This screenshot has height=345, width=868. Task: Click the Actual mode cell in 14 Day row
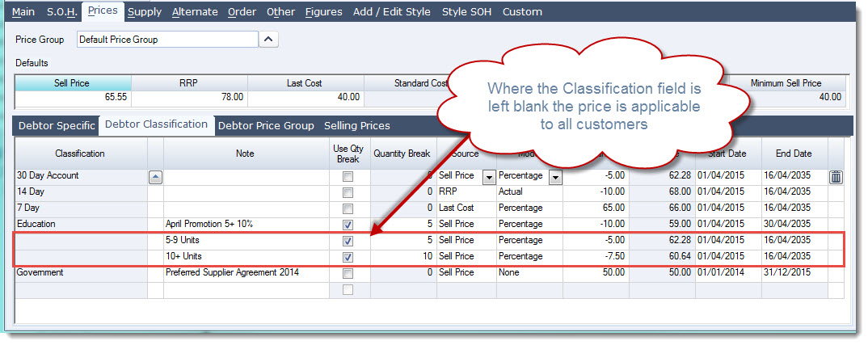click(x=529, y=191)
